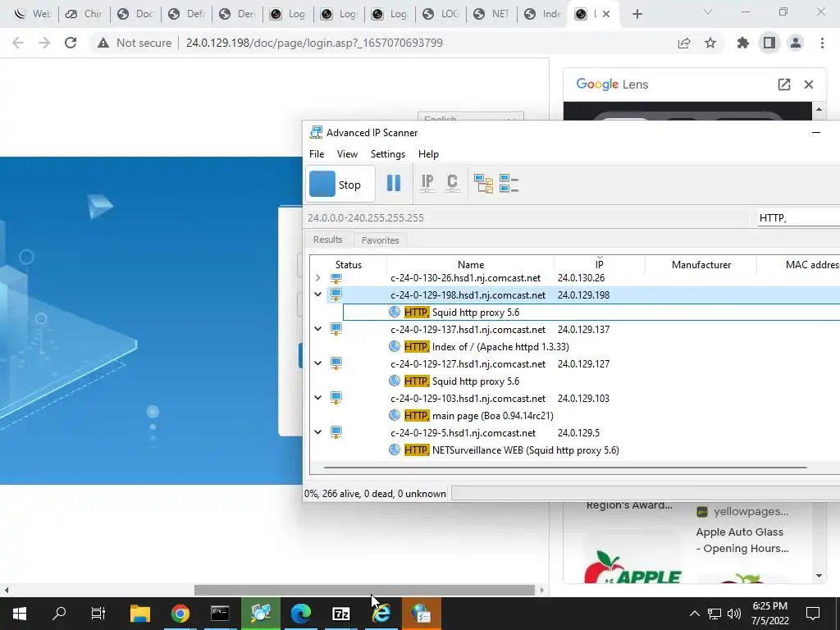Switch to the Results tab
Image resolution: width=840 pixels, height=630 pixels.
click(x=328, y=240)
